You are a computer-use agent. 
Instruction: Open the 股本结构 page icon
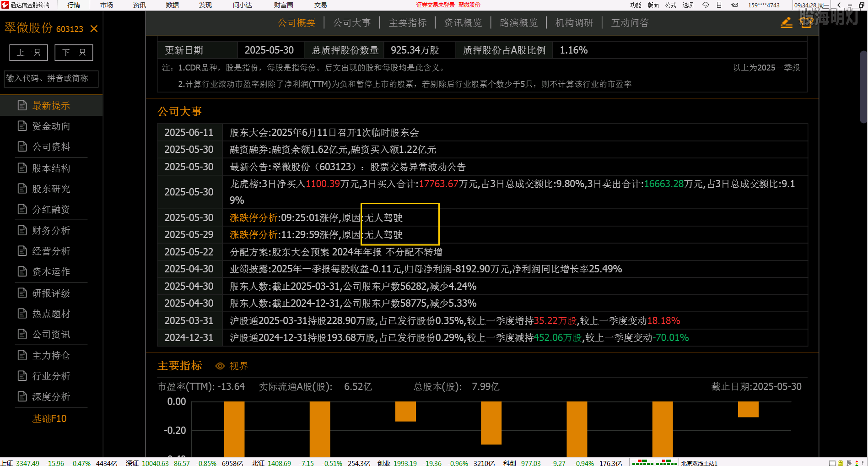click(22, 168)
